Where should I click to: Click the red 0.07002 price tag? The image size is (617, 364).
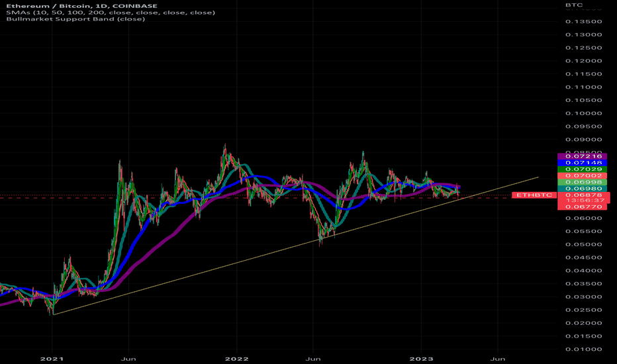(583, 175)
